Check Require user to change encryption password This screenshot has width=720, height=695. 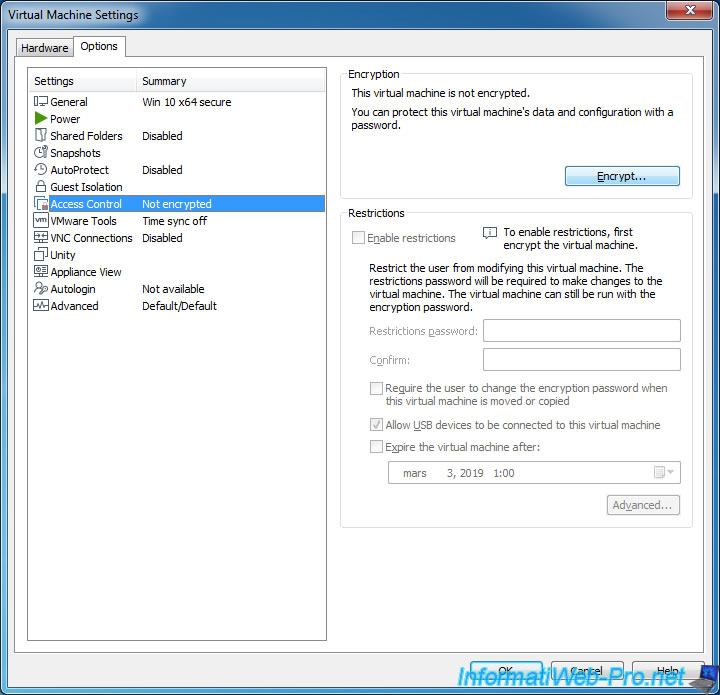(376, 388)
